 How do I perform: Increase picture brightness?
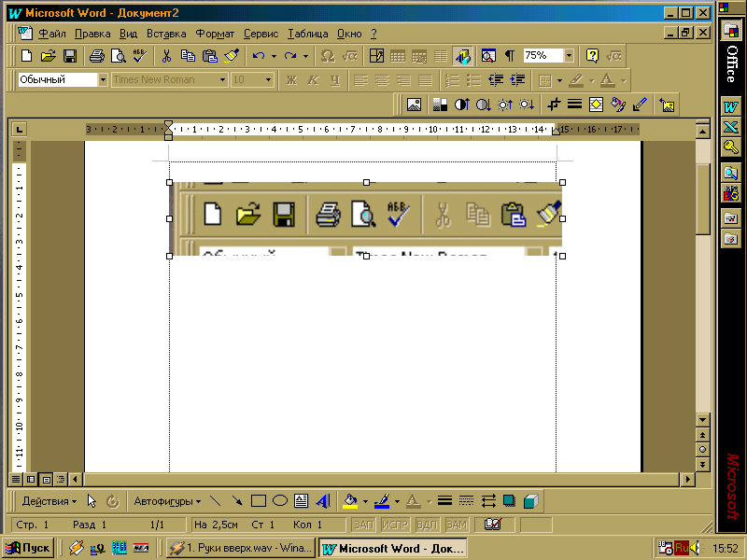(x=505, y=105)
